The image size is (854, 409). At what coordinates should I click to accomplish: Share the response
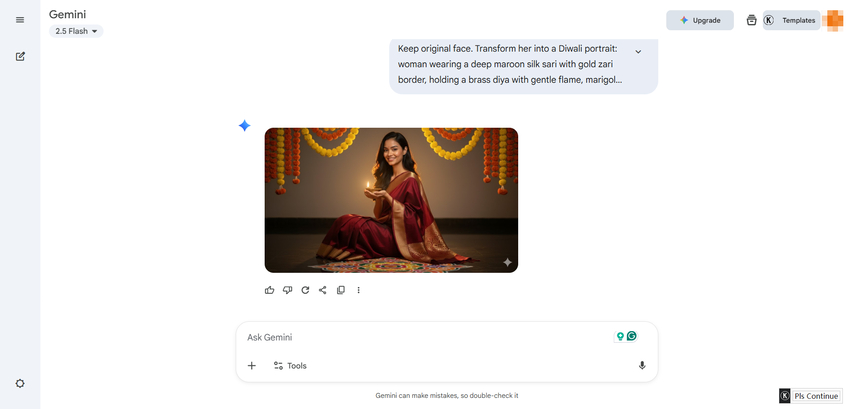[323, 290]
